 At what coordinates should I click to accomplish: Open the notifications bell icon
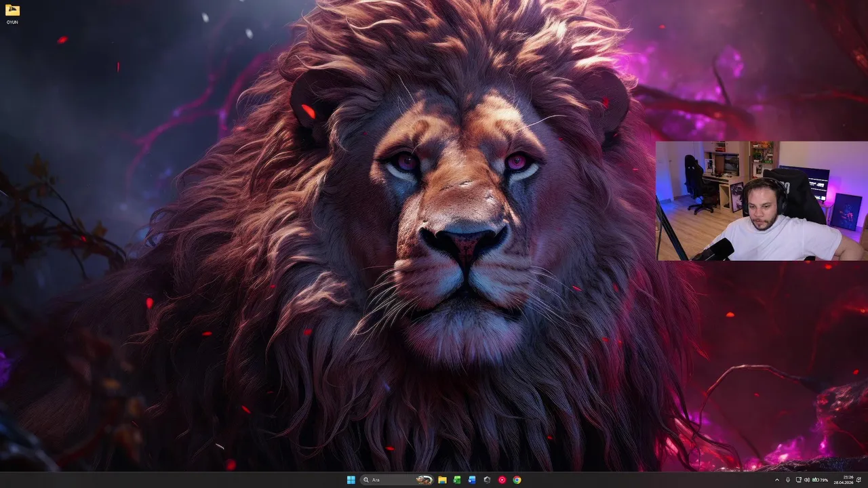(x=859, y=480)
